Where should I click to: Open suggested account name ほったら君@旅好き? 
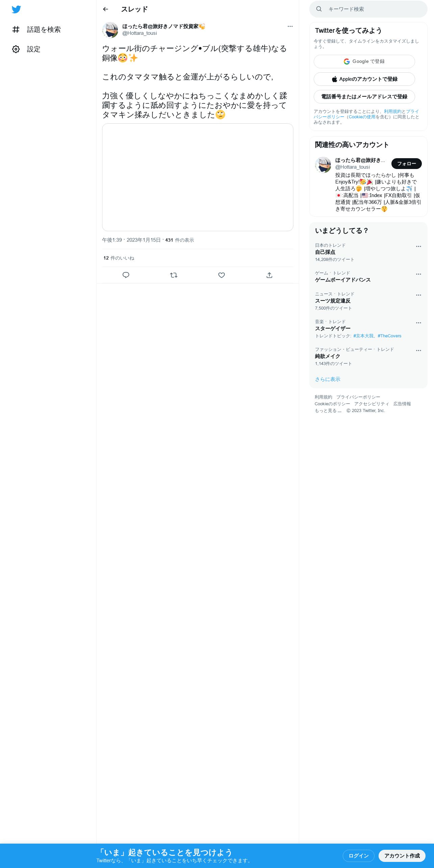pos(360,160)
